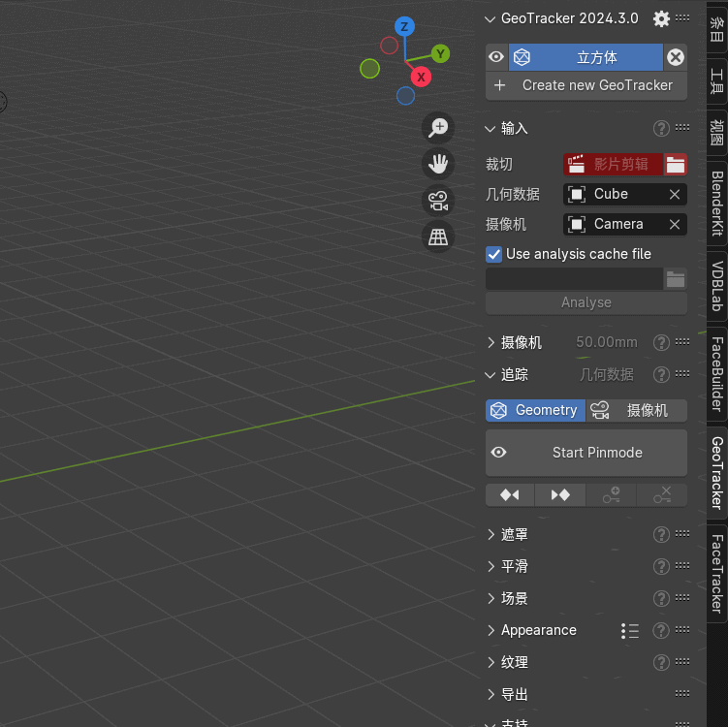Expand the 纹理 section
728x727 pixels.
point(491,662)
